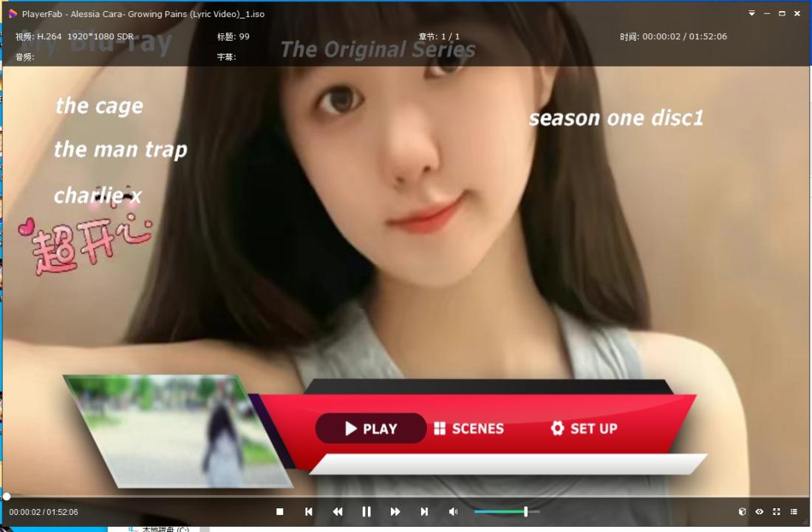Open the PlayerFab title bar dropdown menu
Screen dimensions: 812x532
(751, 13)
